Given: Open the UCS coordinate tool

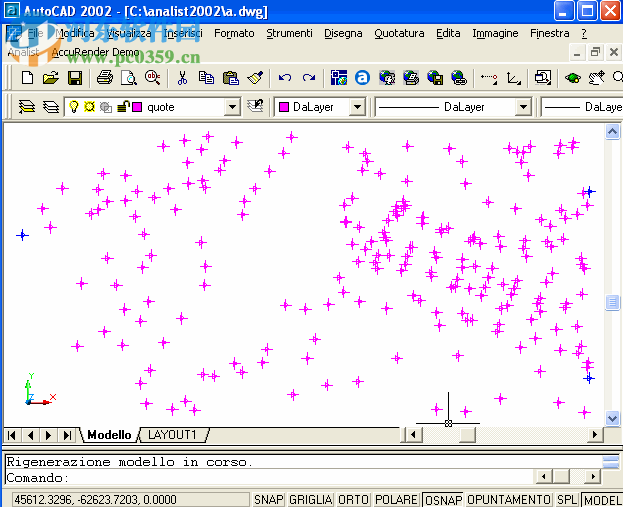Looking at the screenshot, I should [x=513, y=77].
